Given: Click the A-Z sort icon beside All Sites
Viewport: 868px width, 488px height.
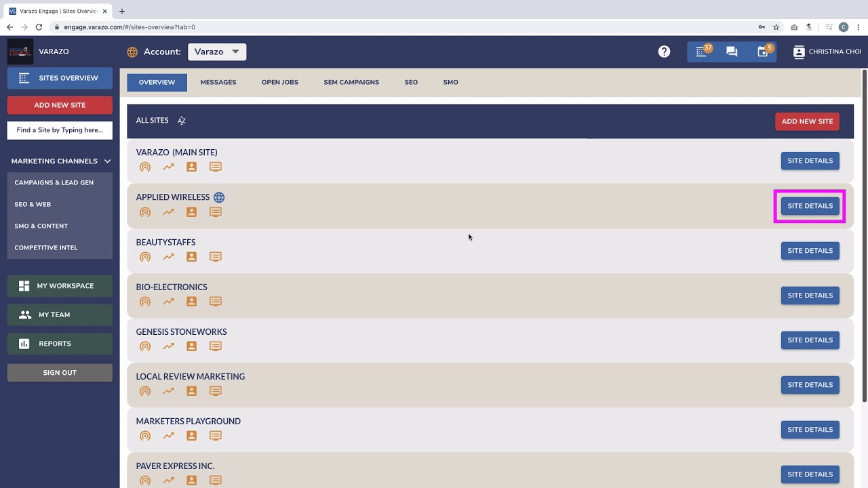Looking at the screenshot, I should click(x=182, y=121).
